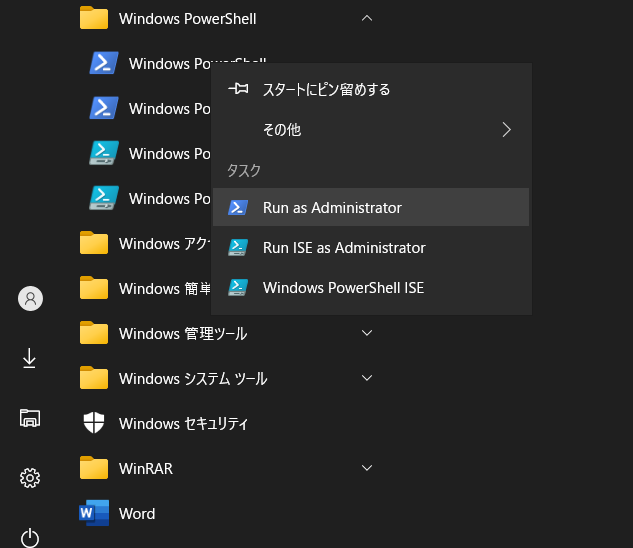Click the Windows システム ツール label

coord(193,379)
